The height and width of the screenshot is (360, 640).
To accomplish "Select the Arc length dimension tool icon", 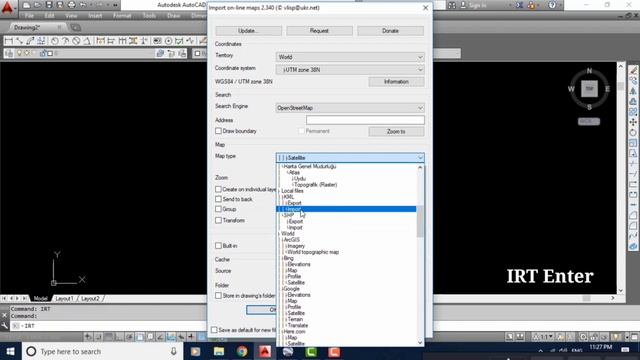I will [x=30, y=41].
